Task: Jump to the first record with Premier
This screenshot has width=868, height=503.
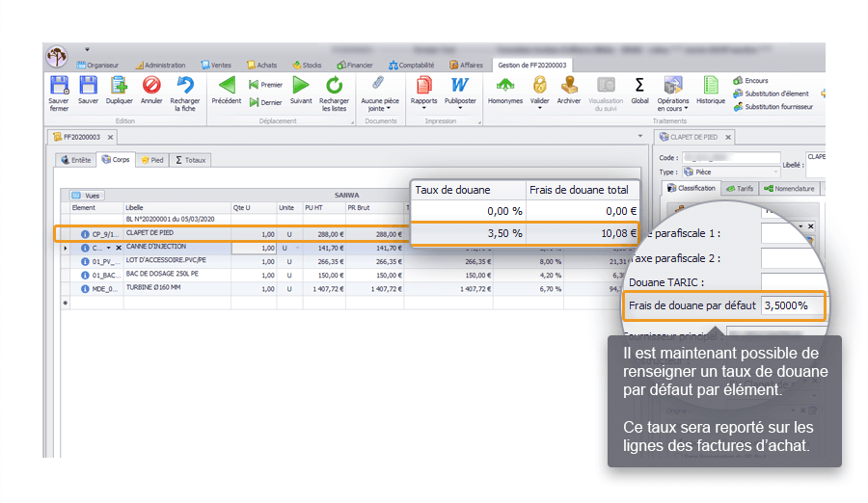Action: pyautogui.click(x=266, y=85)
